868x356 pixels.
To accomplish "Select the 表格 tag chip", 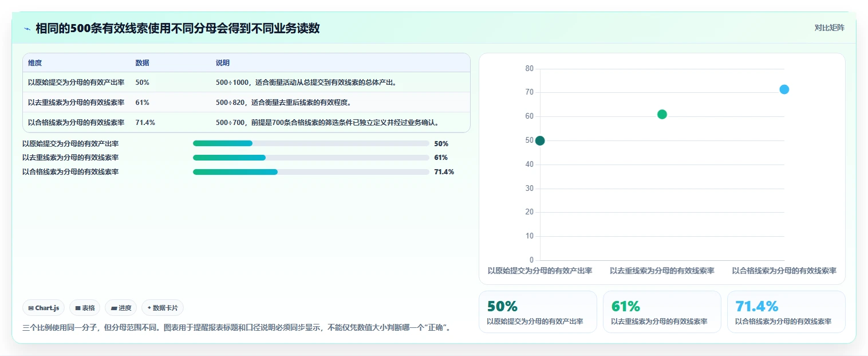I will pos(85,308).
